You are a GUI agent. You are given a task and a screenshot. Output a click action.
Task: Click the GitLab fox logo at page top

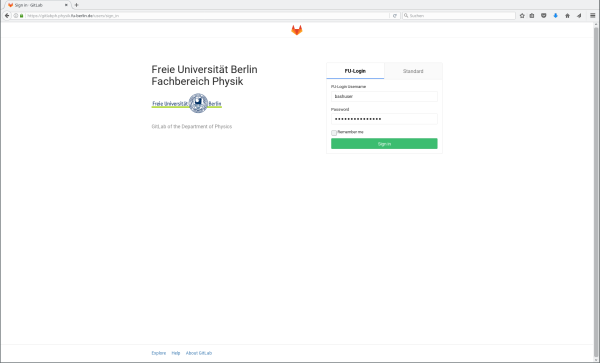point(297,30)
